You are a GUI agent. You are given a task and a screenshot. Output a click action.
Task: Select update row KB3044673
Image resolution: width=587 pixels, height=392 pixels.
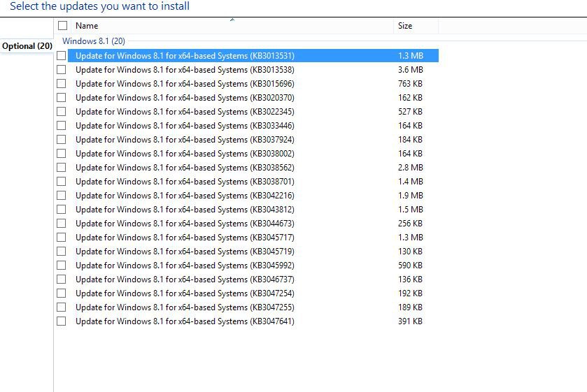185,223
